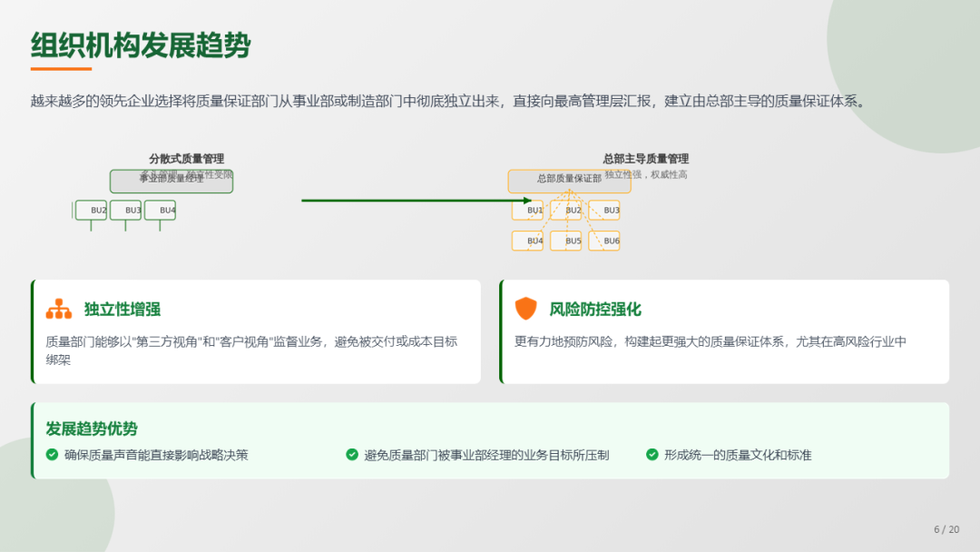Click the slide title 组织机构发展趋势
The width and height of the screenshot is (980, 552).
click(141, 44)
